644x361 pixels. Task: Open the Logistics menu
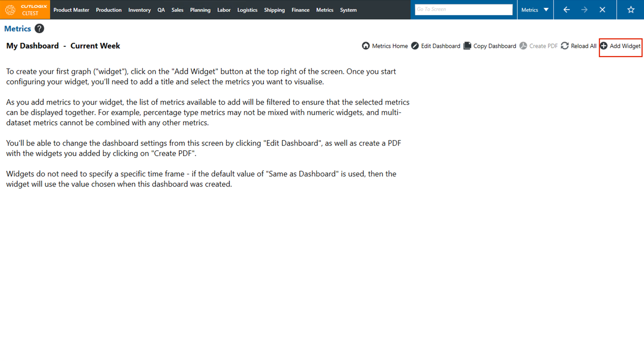[x=247, y=10]
